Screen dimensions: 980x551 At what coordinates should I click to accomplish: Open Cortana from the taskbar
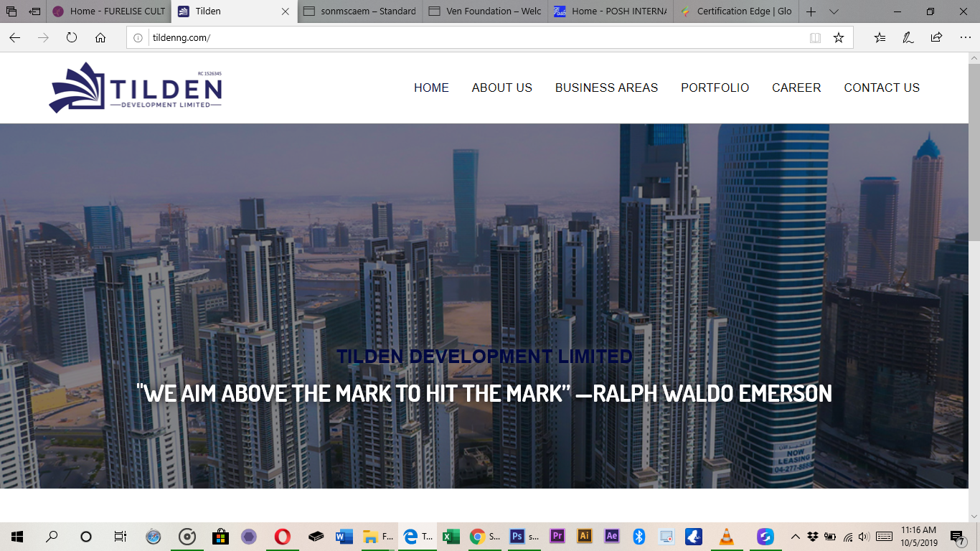86,537
